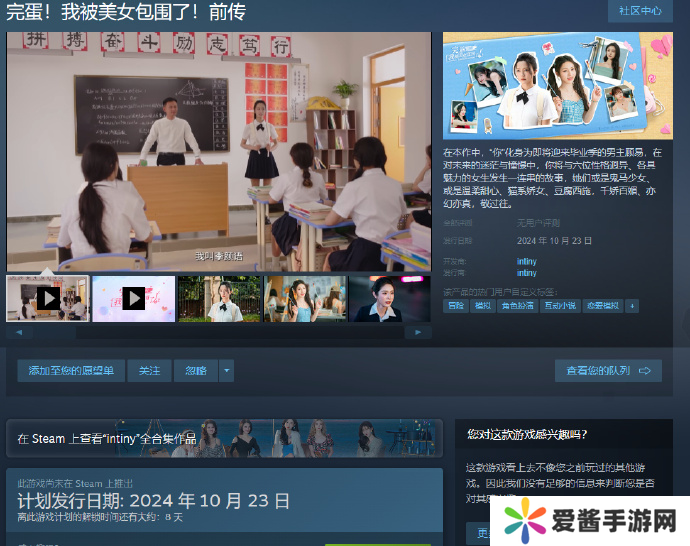This screenshot has width=690, height=546.
Task: Open developer intiny link
Action: (526, 261)
